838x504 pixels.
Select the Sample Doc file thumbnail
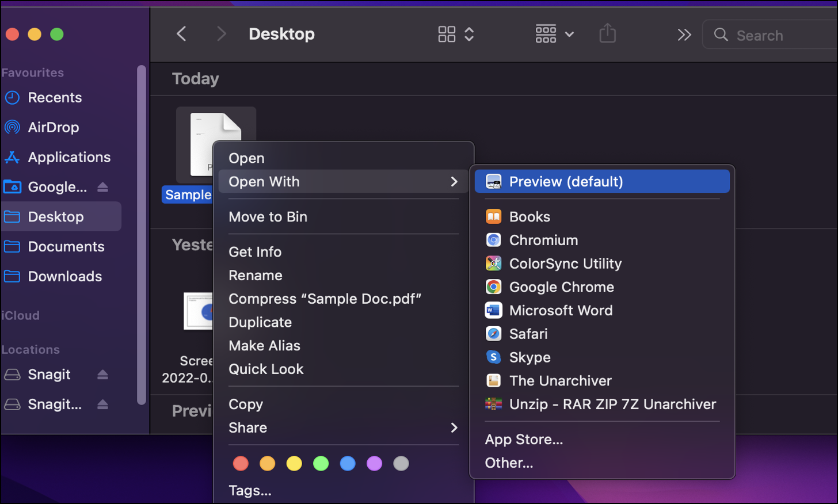[x=216, y=144]
